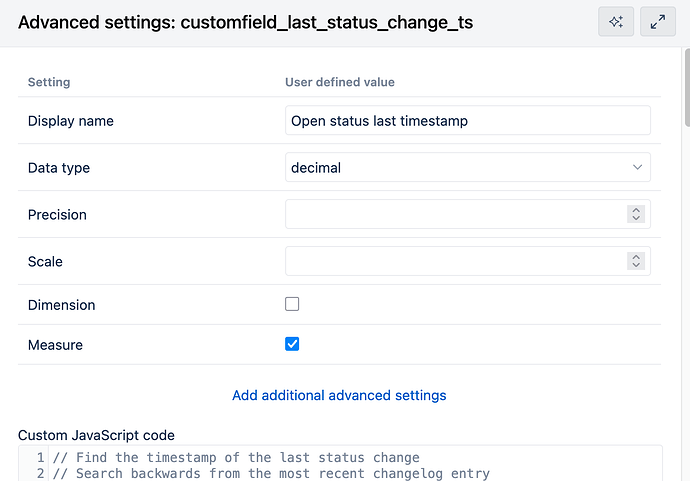Click the AI assistant sparkle icon

(616, 22)
